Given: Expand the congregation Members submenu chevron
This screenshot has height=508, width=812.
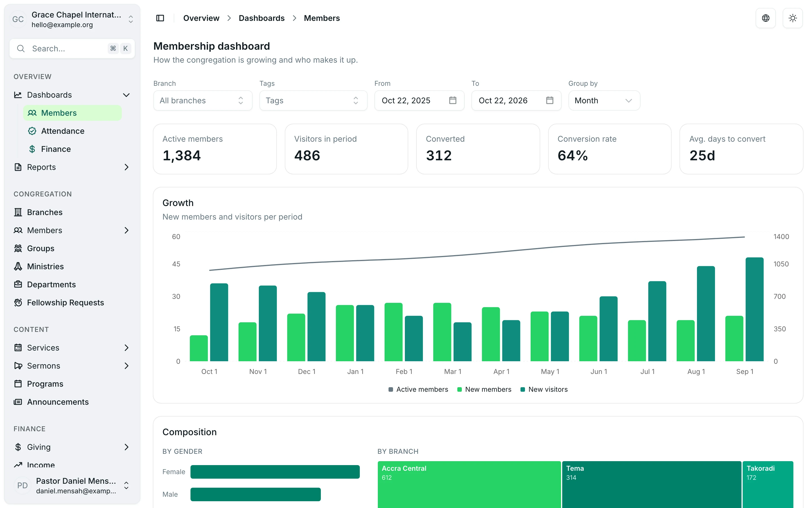Looking at the screenshot, I should (x=127, y=230).
